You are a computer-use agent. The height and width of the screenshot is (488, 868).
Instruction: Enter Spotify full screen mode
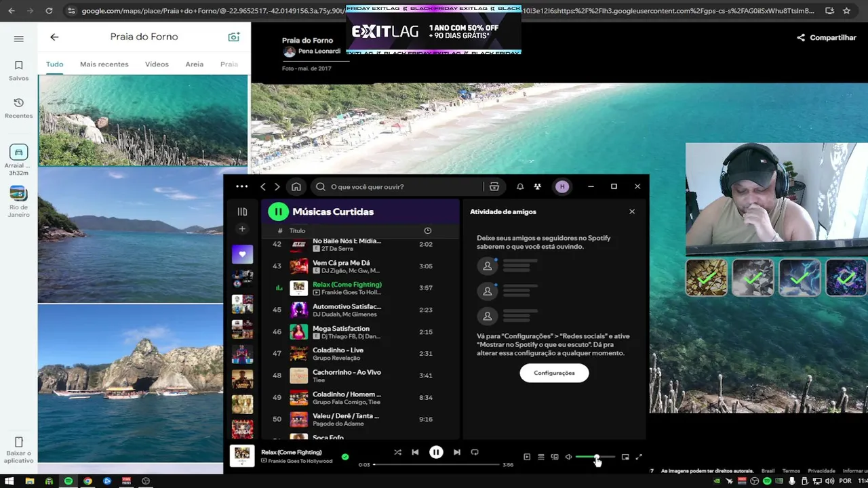click(x=639, y=457)
